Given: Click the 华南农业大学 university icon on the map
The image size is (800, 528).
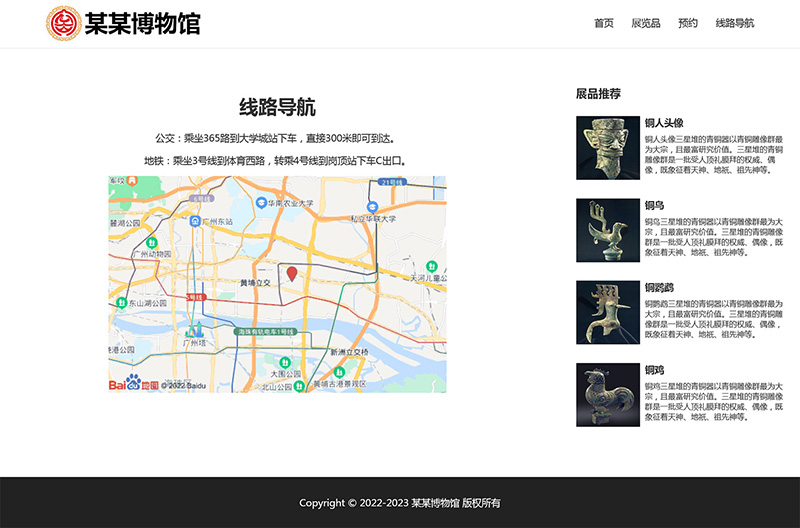Looking at the screenshot, I should point(259,202).
